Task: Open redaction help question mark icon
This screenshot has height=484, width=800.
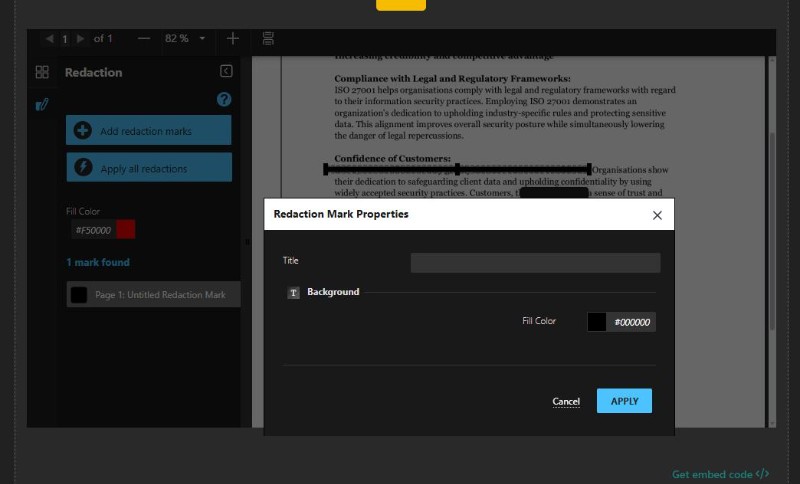Action: pyautogui.click(x=224, y=99)
